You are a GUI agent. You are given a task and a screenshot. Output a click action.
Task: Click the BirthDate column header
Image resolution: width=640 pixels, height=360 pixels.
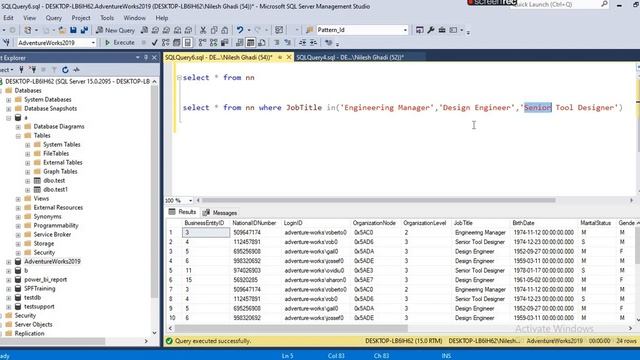pos(523,223)
